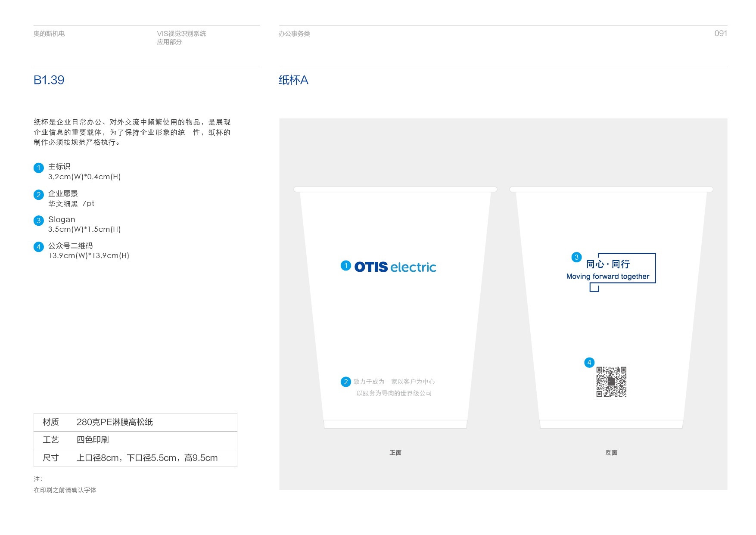Click the 纸杯A page title

click(293, 80)
